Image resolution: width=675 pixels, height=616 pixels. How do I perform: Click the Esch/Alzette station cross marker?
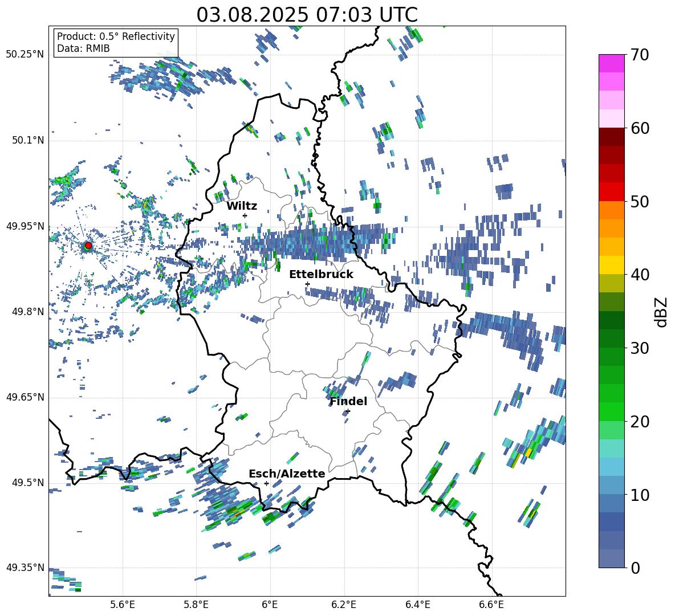266,483
